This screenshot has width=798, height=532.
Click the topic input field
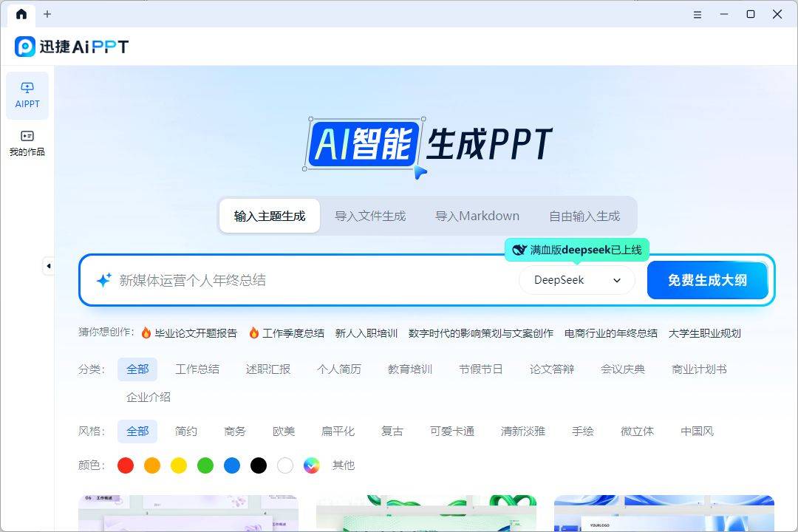pyautogui.click(x=316, y=280)
